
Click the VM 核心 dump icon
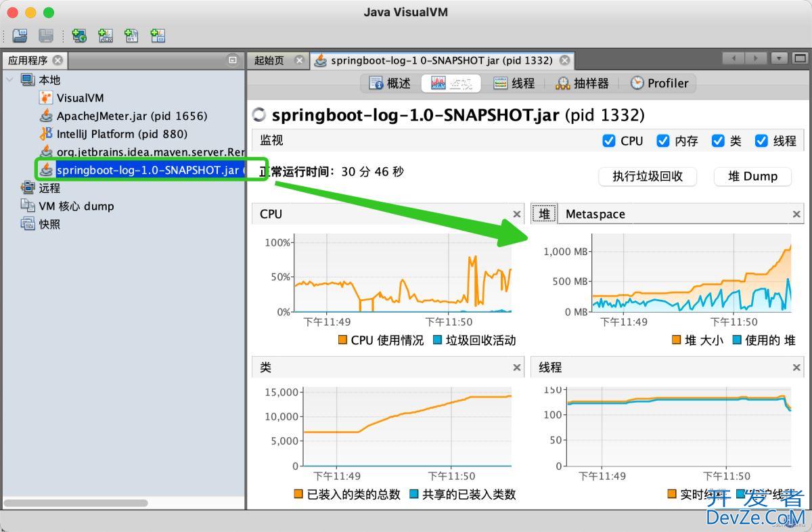point(28,206)
